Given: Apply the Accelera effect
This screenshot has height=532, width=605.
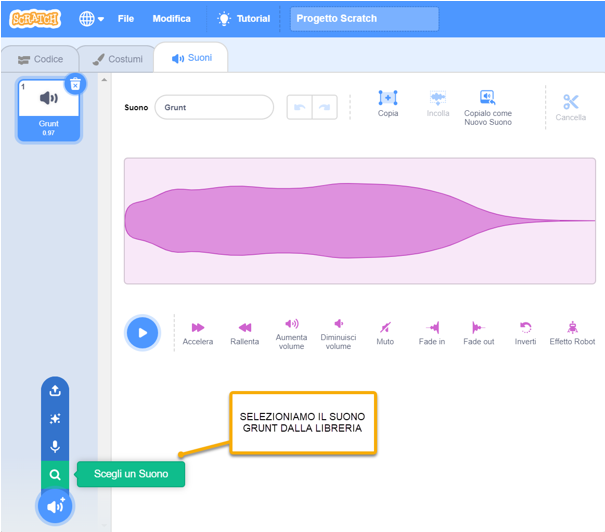Looking at the screenshot, I should click(198, 333).
